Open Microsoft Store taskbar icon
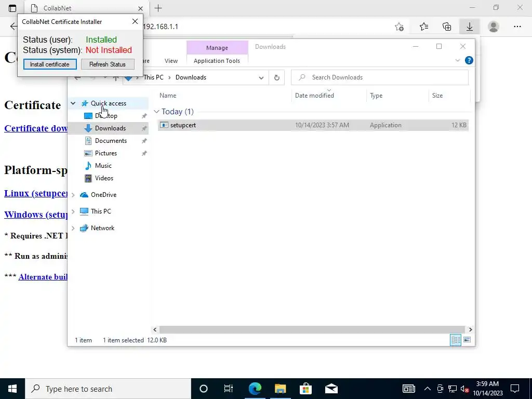 tap(305, 389)
